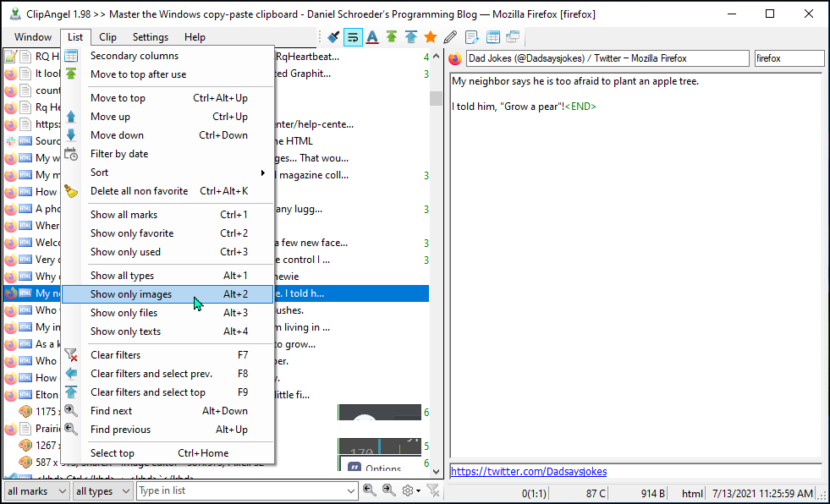Select Show only used
The height and width of the screenshot is (504, 830).
(x=168, y=252)
